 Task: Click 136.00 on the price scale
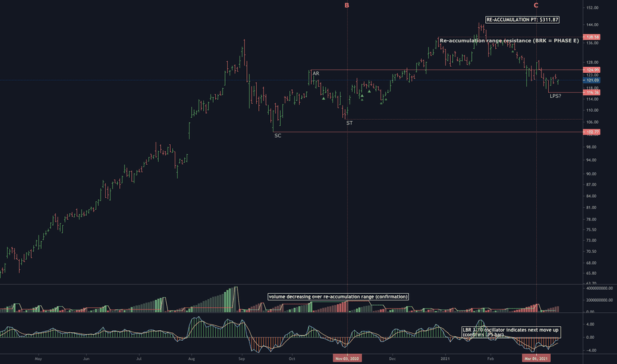pos(593,43)
